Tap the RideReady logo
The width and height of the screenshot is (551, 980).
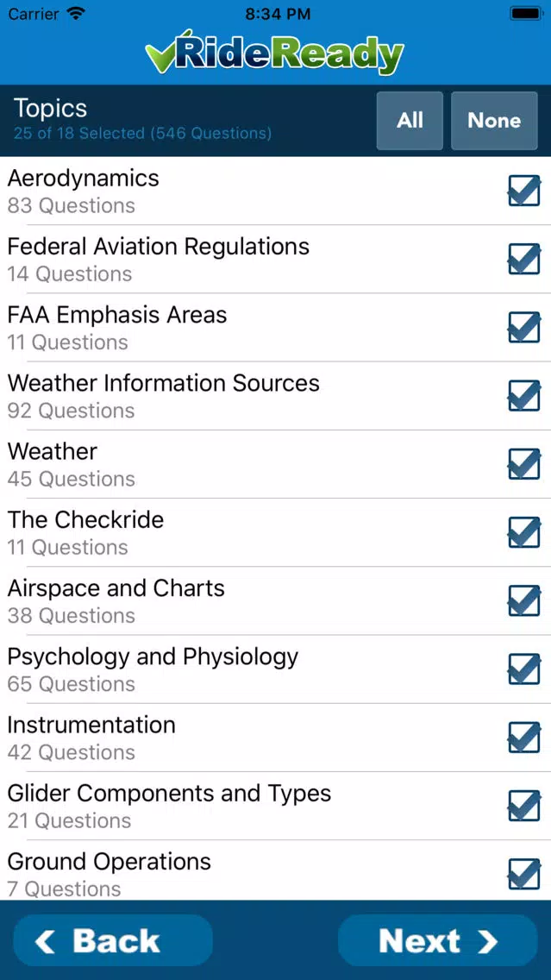pyautogui.click(x=275, y=53)
